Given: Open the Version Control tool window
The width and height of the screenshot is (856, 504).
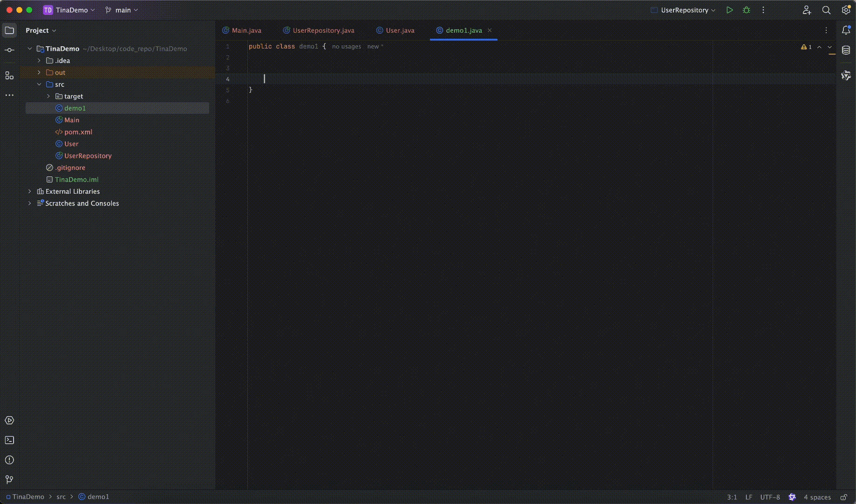Looking at the screenshot, I should point(9,480).
